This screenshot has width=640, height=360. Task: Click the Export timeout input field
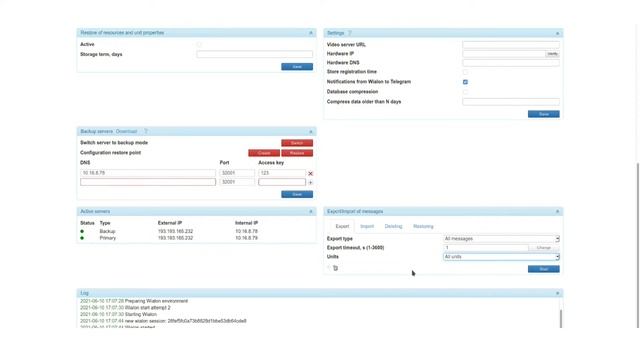(x=486, y=248)
